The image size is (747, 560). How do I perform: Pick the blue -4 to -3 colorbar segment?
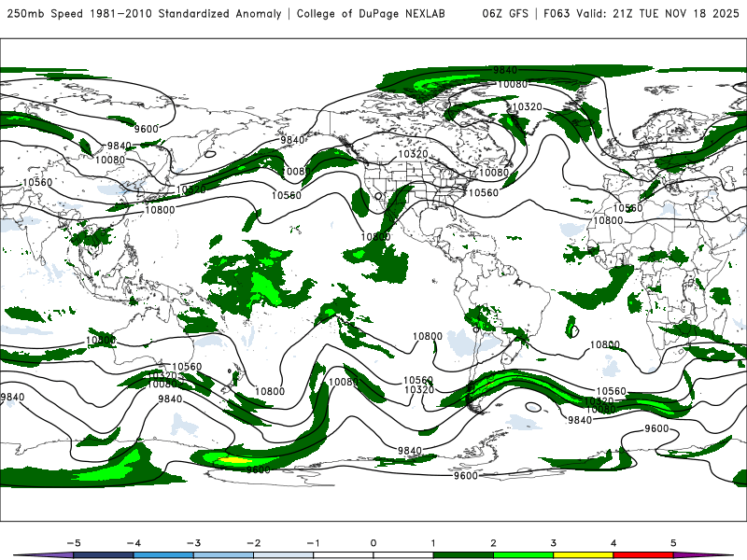[x=163, y=555]
